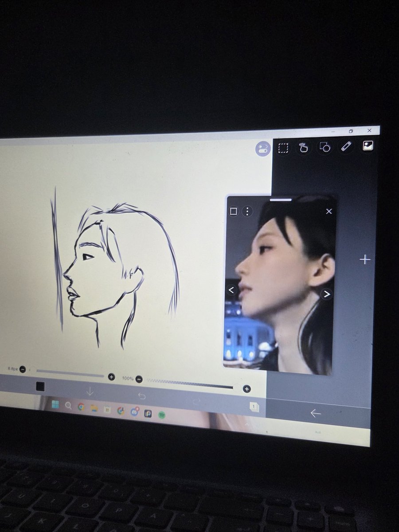Show previous reference image

coord(231,290)
